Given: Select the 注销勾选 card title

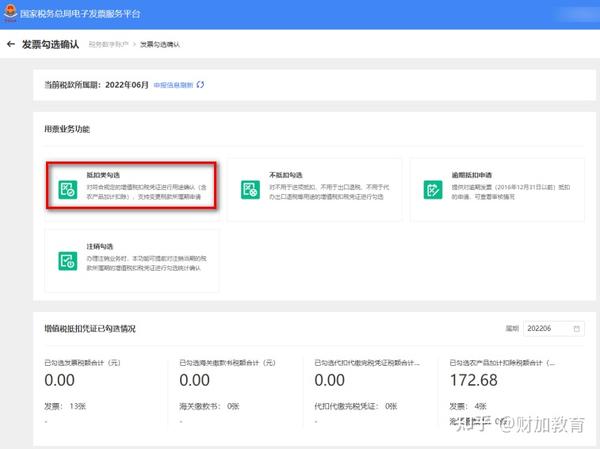Looking at the screenshot, I should (x=99, y=246).
